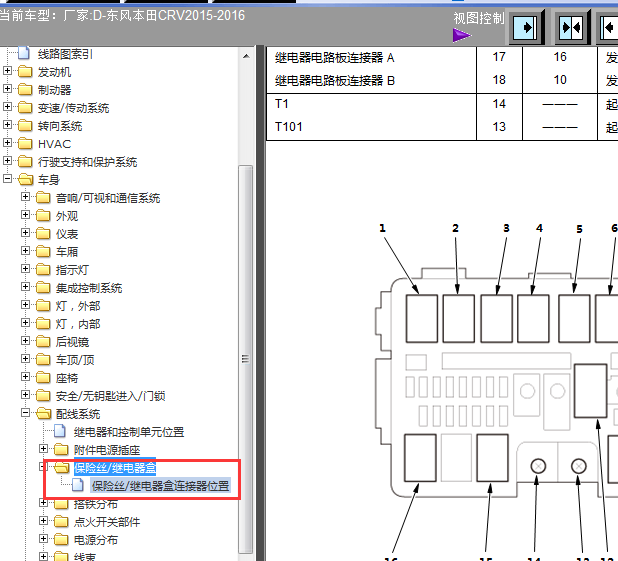Click the T101 table cell

coord(289,127)
